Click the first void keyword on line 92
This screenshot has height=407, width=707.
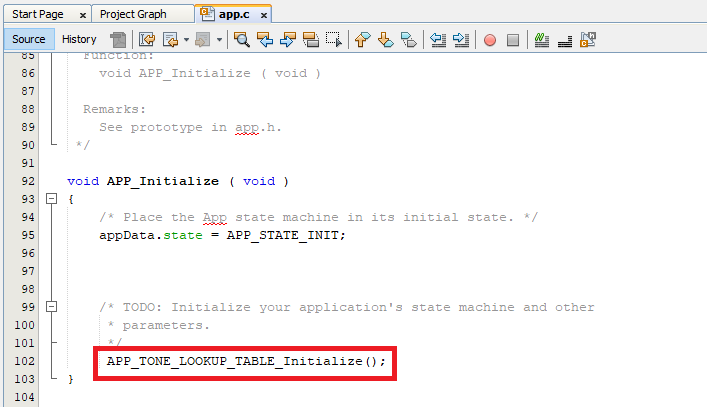[x=83, y=181]
